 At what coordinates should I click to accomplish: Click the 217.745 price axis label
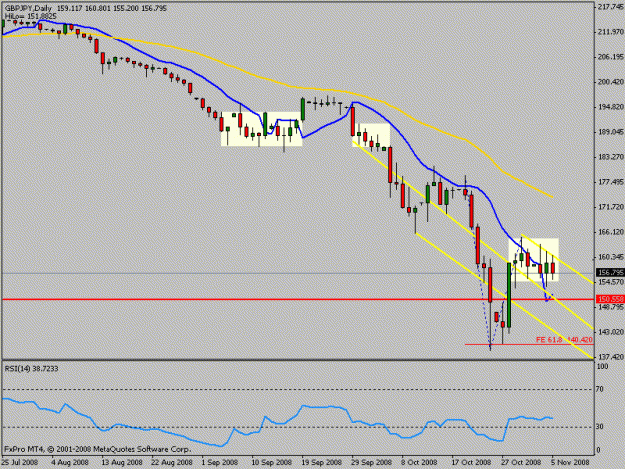610,7
